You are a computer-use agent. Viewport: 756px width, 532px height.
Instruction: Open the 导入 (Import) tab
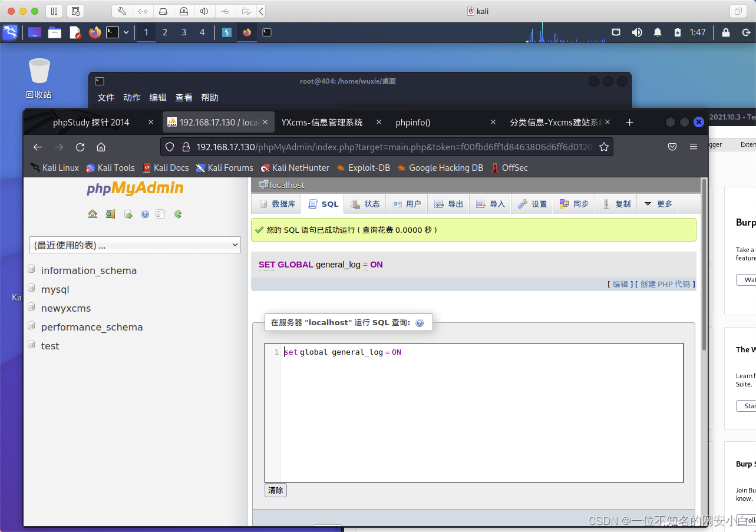click(x=491, y=204)
